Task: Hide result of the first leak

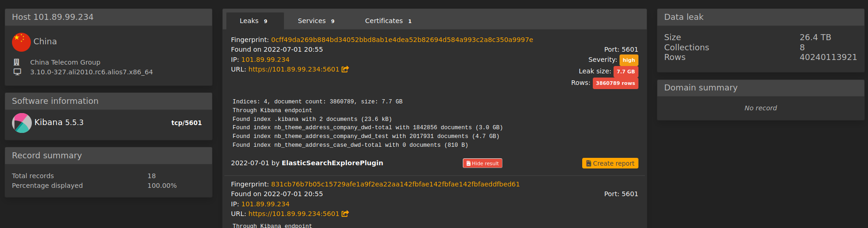Action: pyautogui.click(x=483, y=163)
